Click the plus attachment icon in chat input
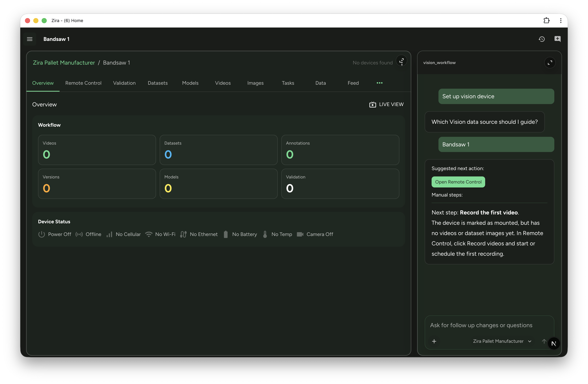The image size is (588, 384). pos(434,341)
